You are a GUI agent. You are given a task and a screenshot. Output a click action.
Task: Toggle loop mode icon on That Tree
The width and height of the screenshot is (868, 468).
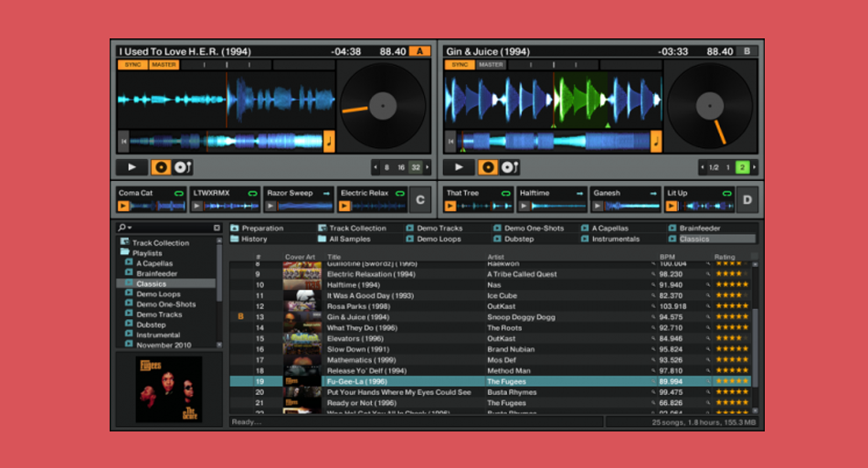point(506,193)
